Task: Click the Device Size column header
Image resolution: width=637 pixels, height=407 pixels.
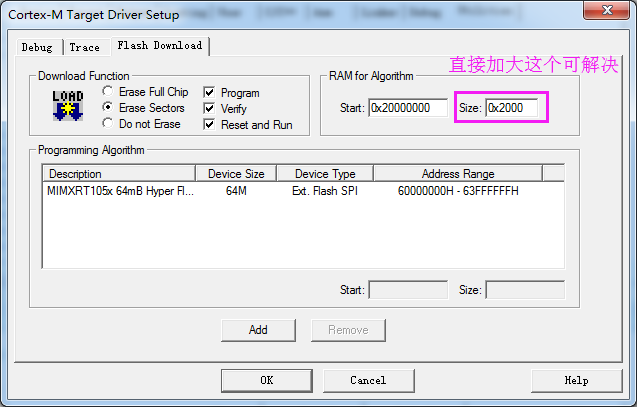Action: tap(235, 174)
